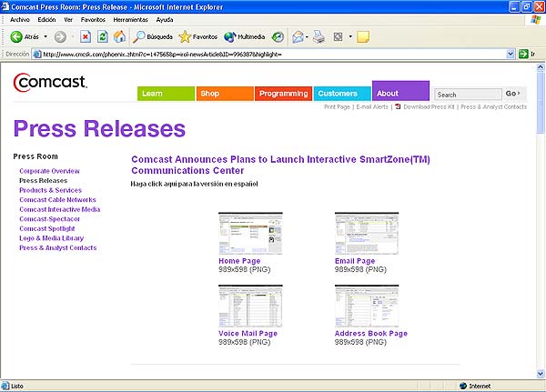Open the Herramientas menu

tap(130, 19)
